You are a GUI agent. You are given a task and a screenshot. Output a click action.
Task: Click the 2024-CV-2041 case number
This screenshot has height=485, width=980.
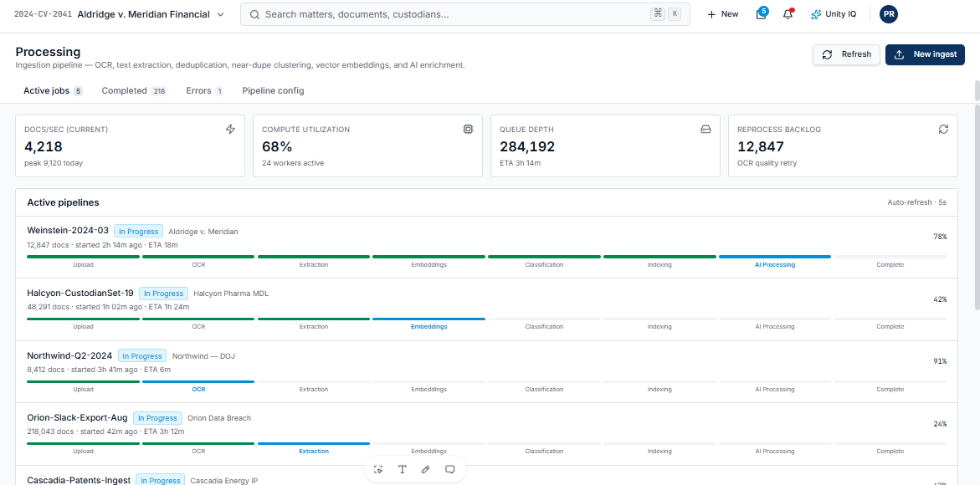44,14
